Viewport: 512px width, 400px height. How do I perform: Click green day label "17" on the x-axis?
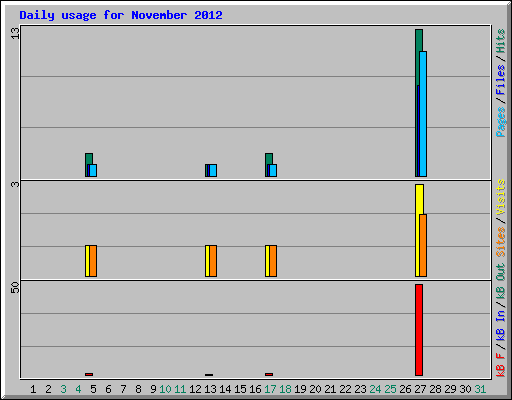pos(270,389)
